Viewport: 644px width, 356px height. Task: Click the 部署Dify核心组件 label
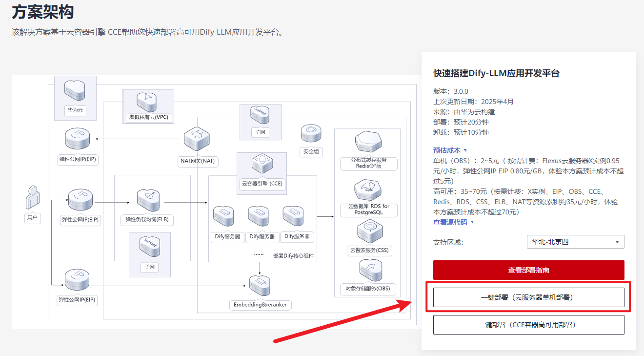click(293, 256)
